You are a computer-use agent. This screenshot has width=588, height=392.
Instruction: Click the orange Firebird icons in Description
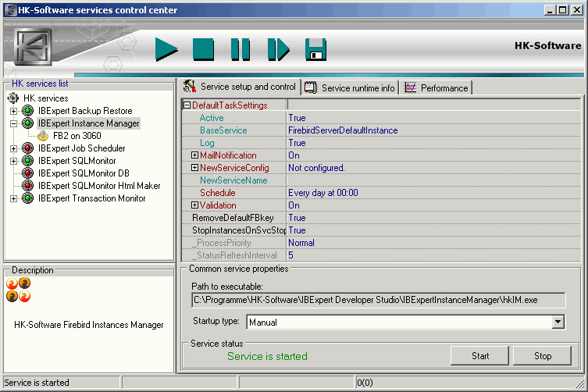pyautogui.click(x=19, y=290)
